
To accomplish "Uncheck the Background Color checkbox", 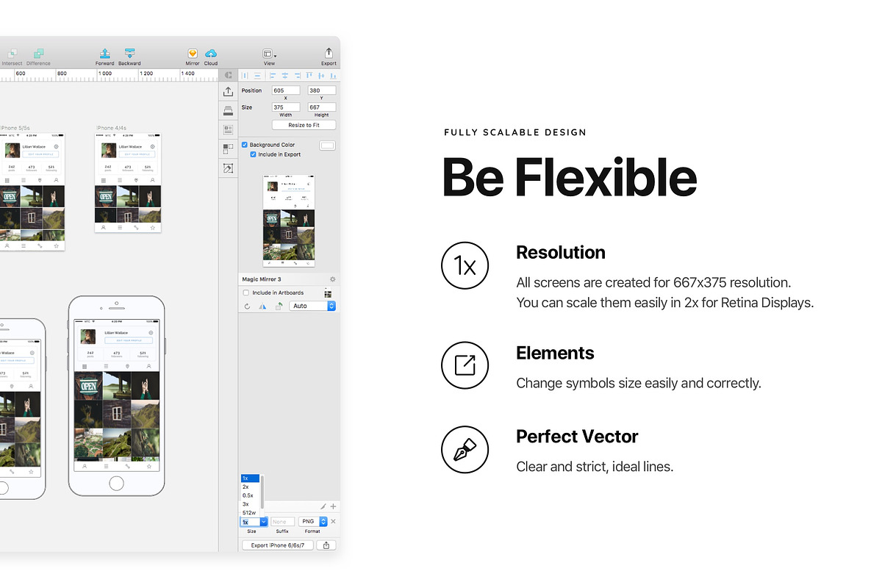I will (245, 144).
